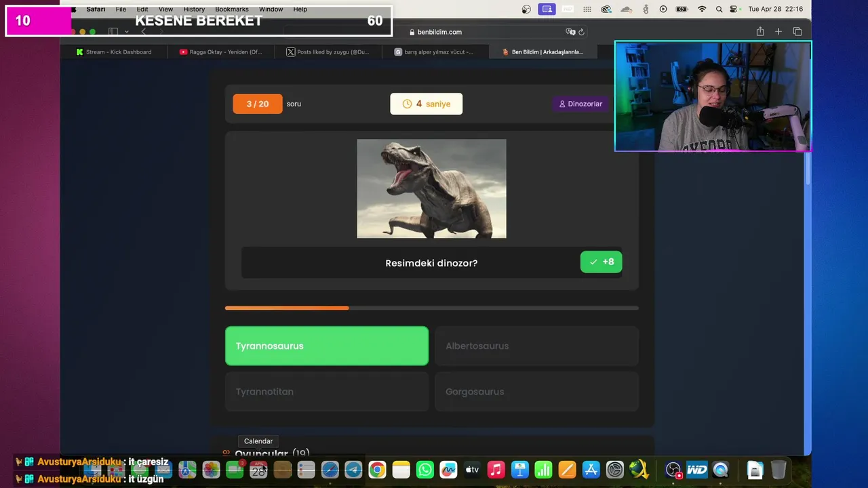Open the Trash from the Dock
Viewport: 868px width, 488px height.
click(778, 470)
